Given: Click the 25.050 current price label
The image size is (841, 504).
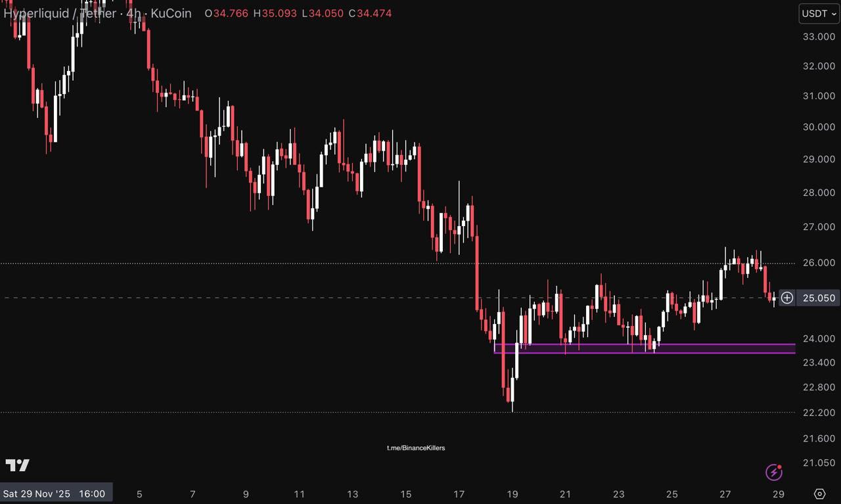Looking at the screenshot, I should [x=819, y=298].
